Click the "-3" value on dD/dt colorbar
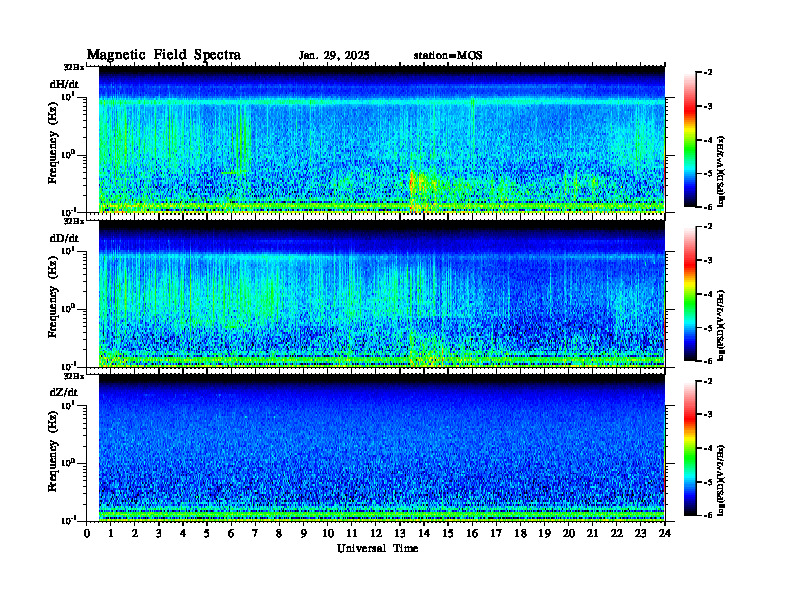The image size is (792, 612). click(x=708, y=260)
